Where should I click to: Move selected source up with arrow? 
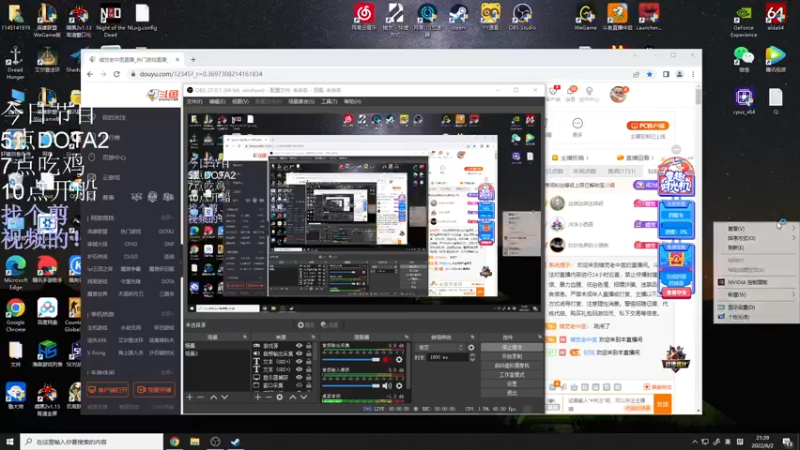(x=293, y=397)
